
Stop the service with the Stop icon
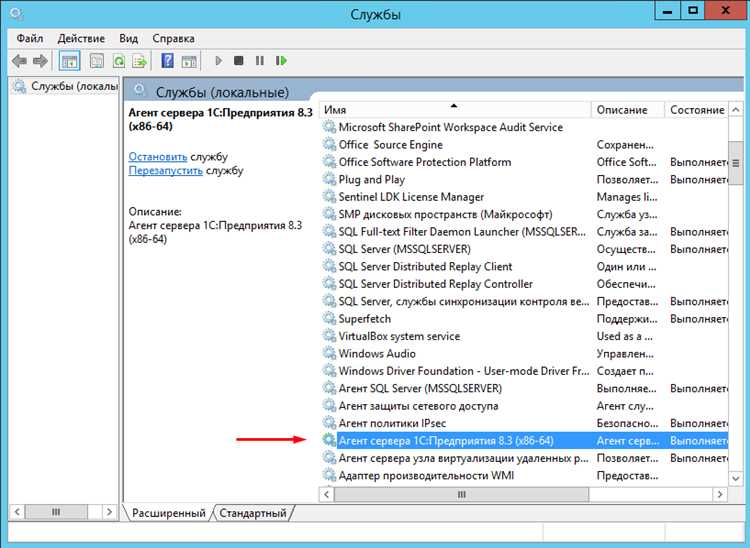click(239, 61)
